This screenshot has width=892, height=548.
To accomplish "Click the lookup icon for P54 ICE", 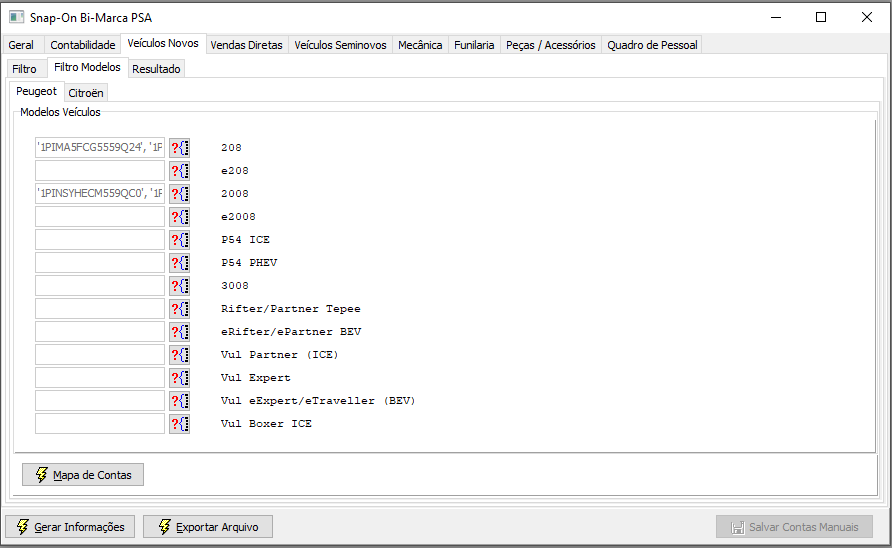I will click(x=179, y=240).
